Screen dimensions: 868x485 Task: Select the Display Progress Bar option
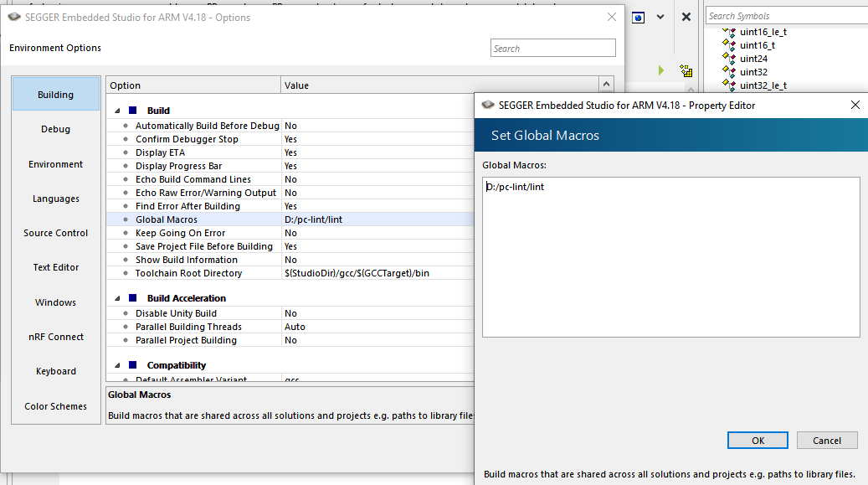pyautogui.click(x=178, y=166)
